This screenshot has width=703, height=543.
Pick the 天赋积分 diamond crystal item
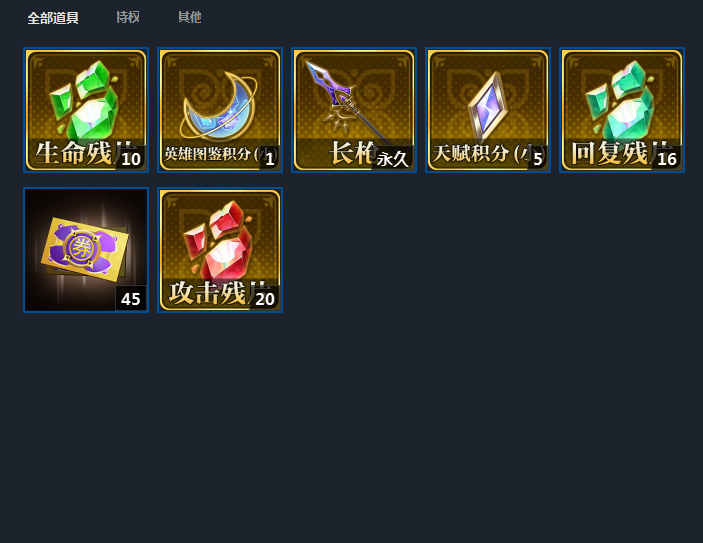tap(488, 110)
